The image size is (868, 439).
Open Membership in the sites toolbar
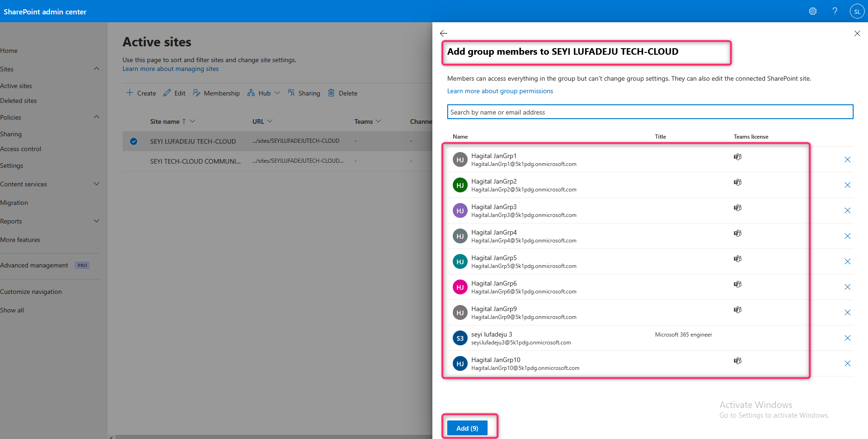216,93
